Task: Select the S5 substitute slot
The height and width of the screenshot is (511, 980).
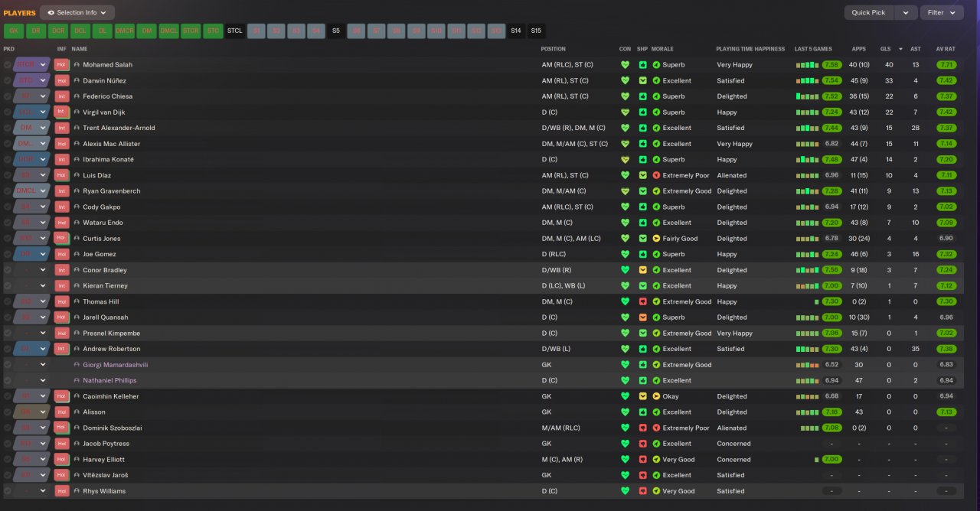Action: pyautogui.click(x=335, y=31)
